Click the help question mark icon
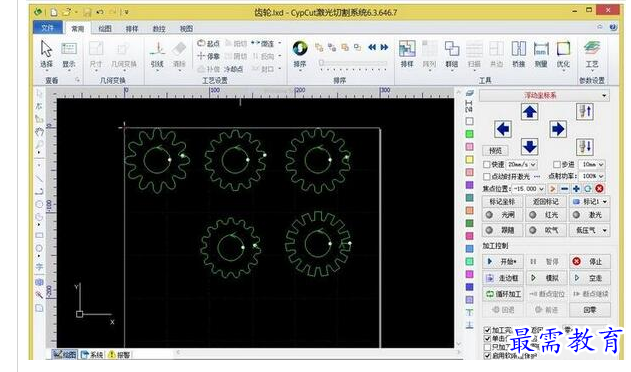Viewport: 631px width, 372px height. coord(613,27)
